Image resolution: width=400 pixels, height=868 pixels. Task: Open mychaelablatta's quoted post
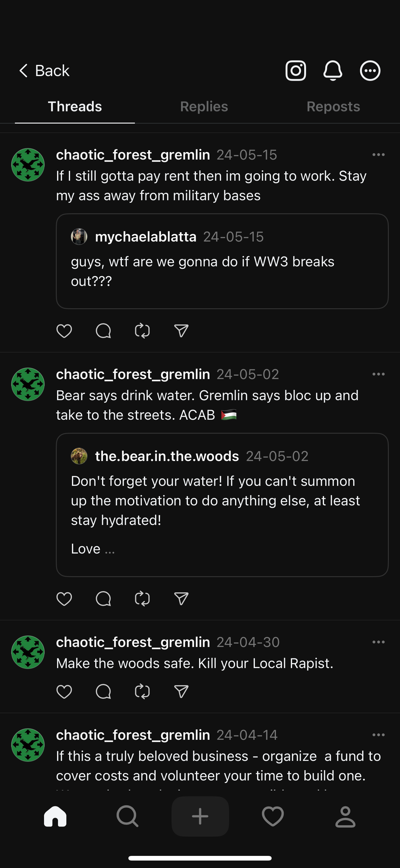click(x=222, y=261)
